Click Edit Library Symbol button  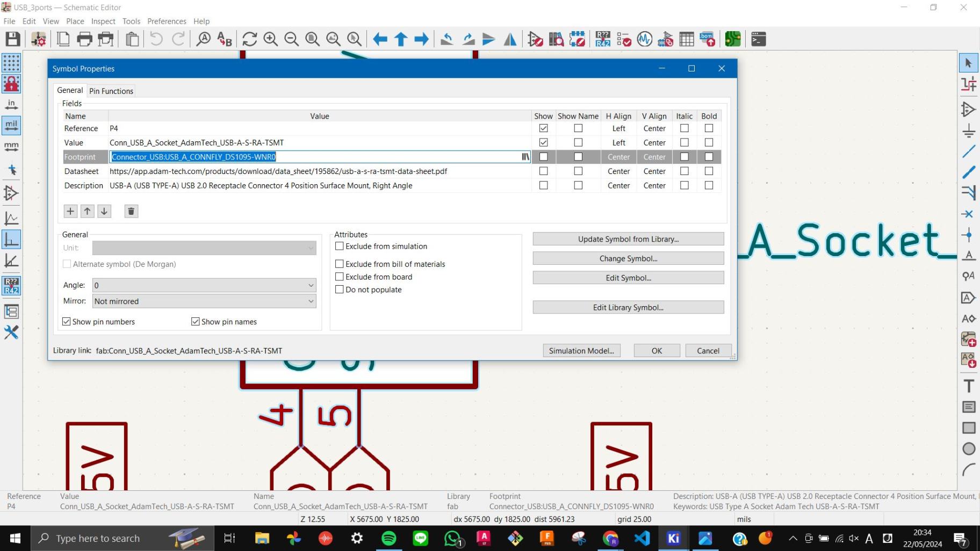pyautogui.click(x=628, y=307)
